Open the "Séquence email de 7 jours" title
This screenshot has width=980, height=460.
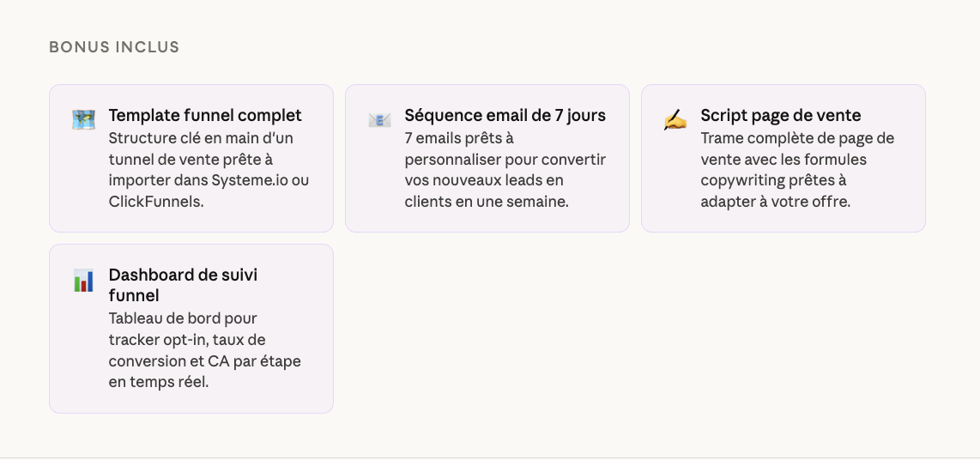click(x=505, y=115)
